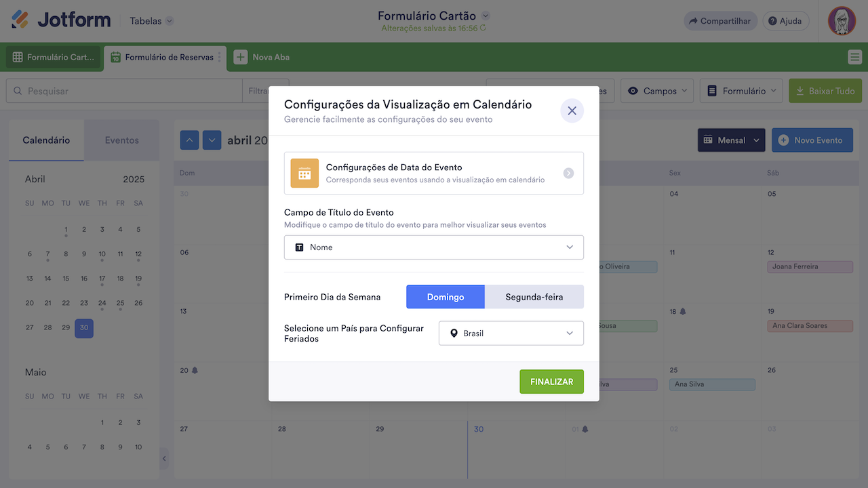Click the FINALIZAR button
Viewport: 868px width, 488px height.
coord(551,382)
